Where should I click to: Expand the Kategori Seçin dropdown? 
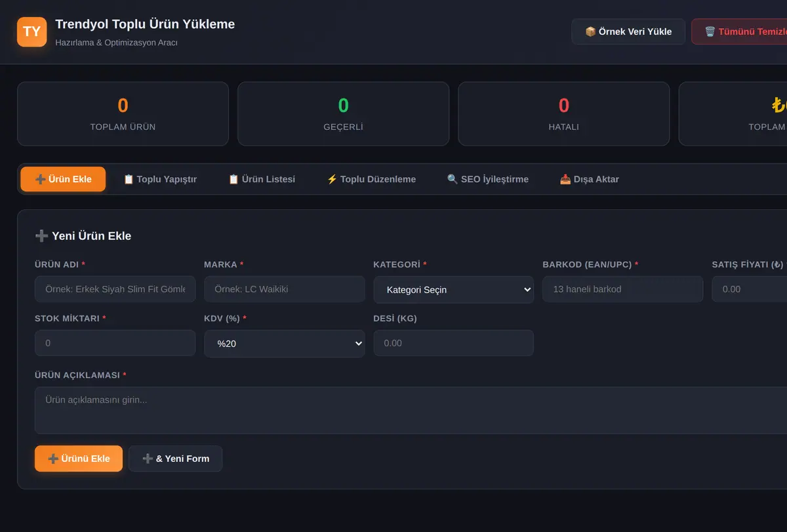point(454,289)
